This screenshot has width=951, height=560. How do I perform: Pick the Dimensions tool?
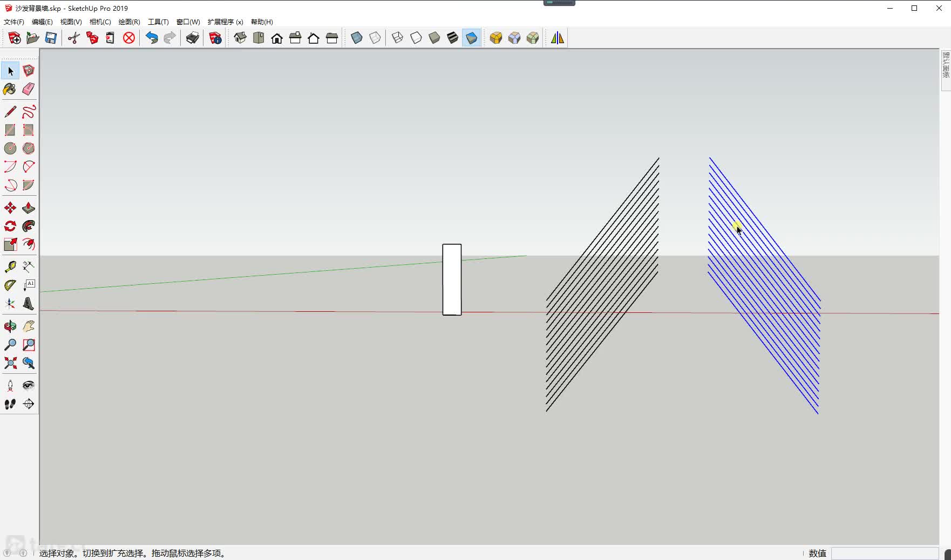point(29,267)
